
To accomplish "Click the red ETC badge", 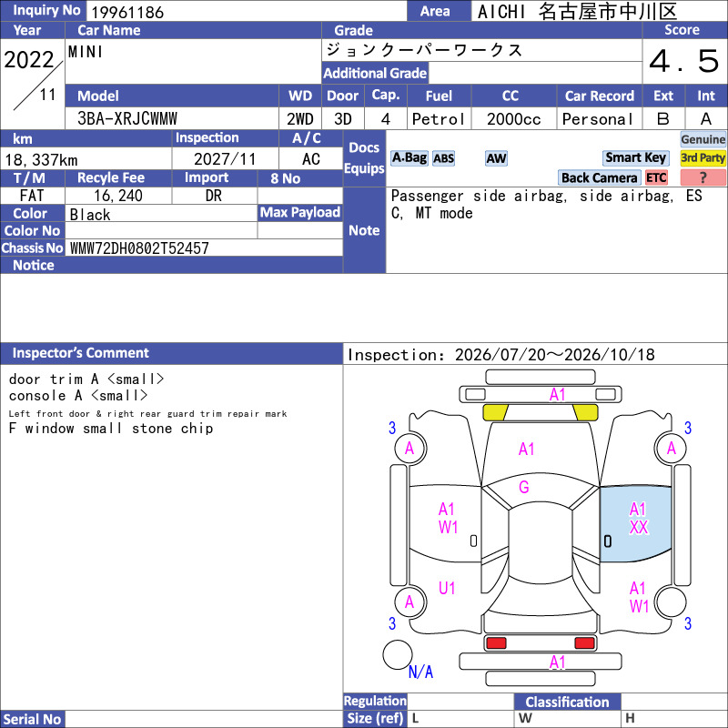I will [x=656, y=177].
